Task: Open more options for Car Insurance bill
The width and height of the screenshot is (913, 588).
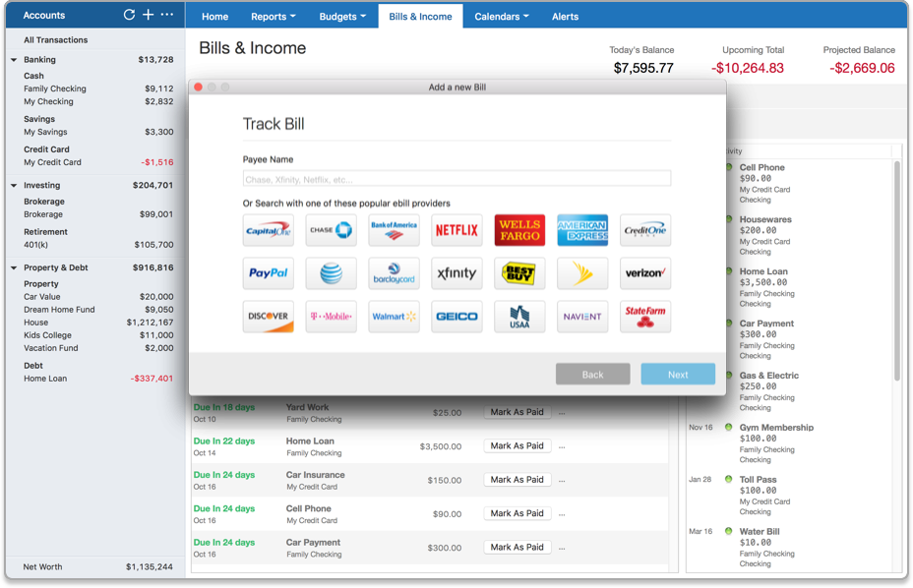Action: point(562,480)
